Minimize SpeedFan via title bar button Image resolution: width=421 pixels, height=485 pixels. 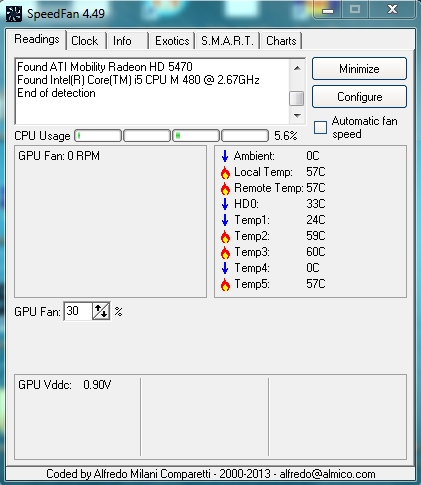click(328, 10)
